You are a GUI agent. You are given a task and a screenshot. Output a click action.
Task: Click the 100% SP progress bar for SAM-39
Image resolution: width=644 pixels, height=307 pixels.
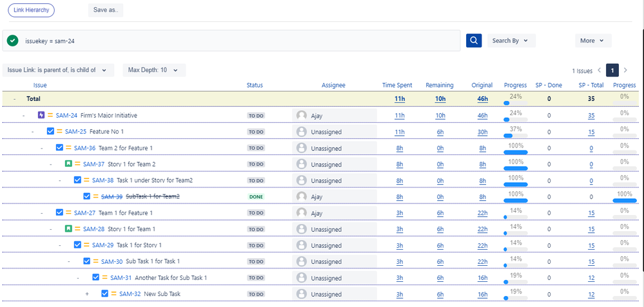pos(624,200)
